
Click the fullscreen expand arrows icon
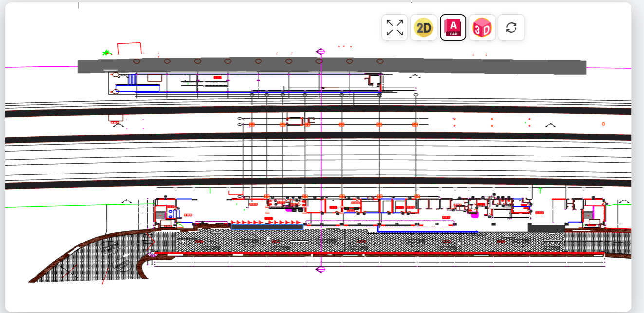[x=394, y=28]
